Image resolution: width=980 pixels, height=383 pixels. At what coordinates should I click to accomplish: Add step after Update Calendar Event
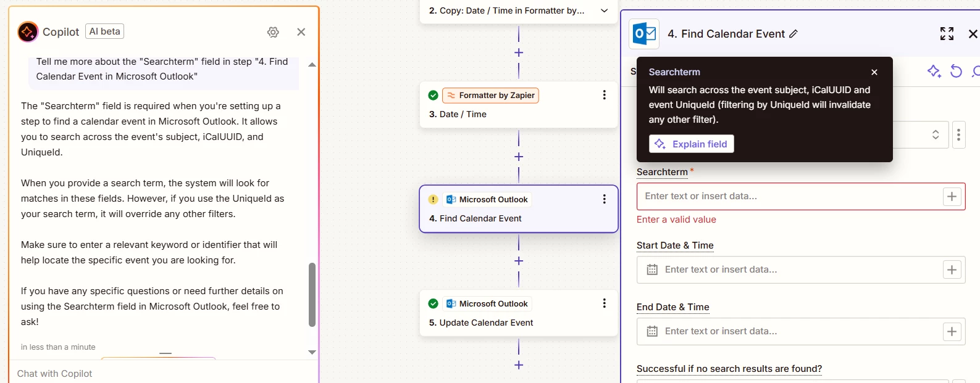pyautogui.click(x=519, y=365)
